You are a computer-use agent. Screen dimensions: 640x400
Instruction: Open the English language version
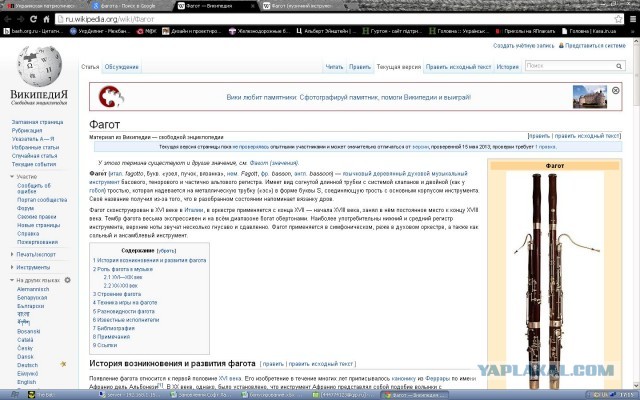click(27, 382)
